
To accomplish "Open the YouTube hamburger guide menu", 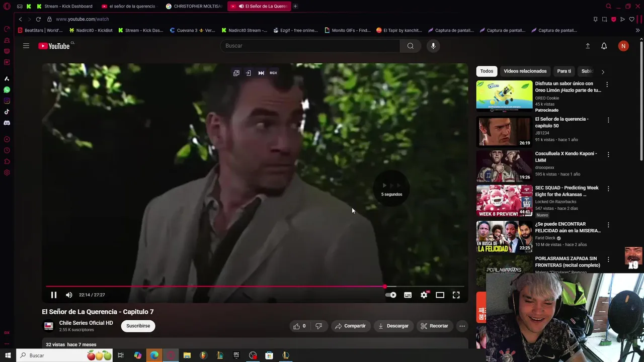I will coord(26,46).
